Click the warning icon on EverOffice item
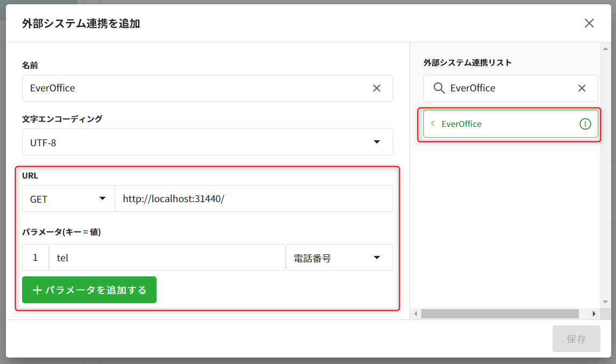616x364 pixels. pos(585,124)
